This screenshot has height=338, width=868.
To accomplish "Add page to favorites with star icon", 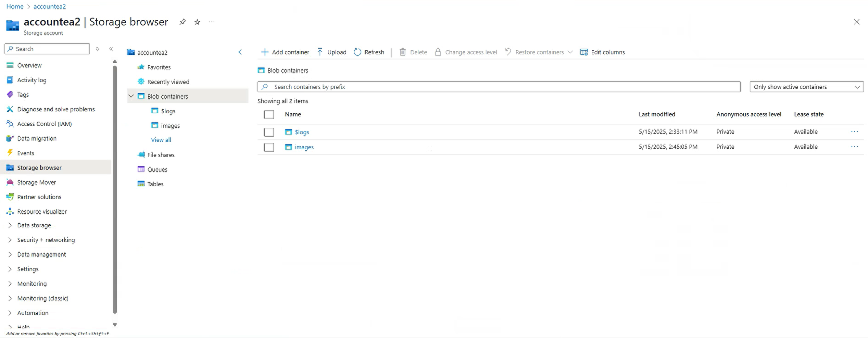I will coord(197,22).
